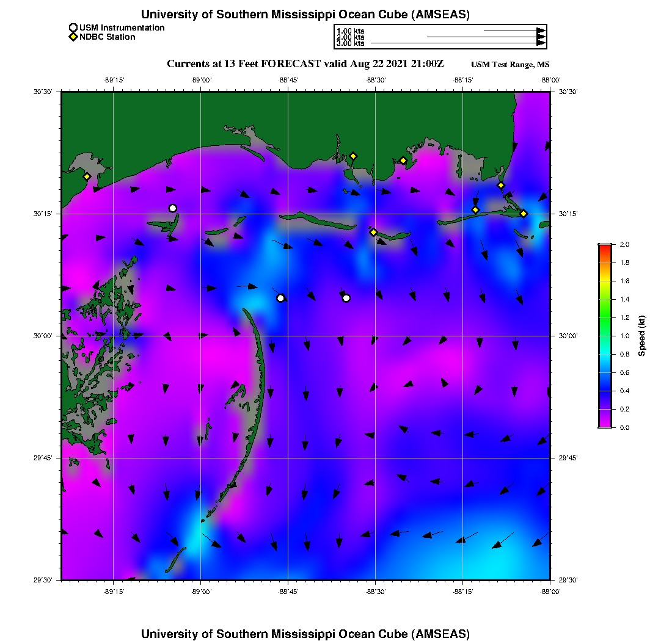Viewport: 672px width, 641px height.
Task: Click the 1.00 kts label in arrow legend
Action: click(x=350, y=31)
